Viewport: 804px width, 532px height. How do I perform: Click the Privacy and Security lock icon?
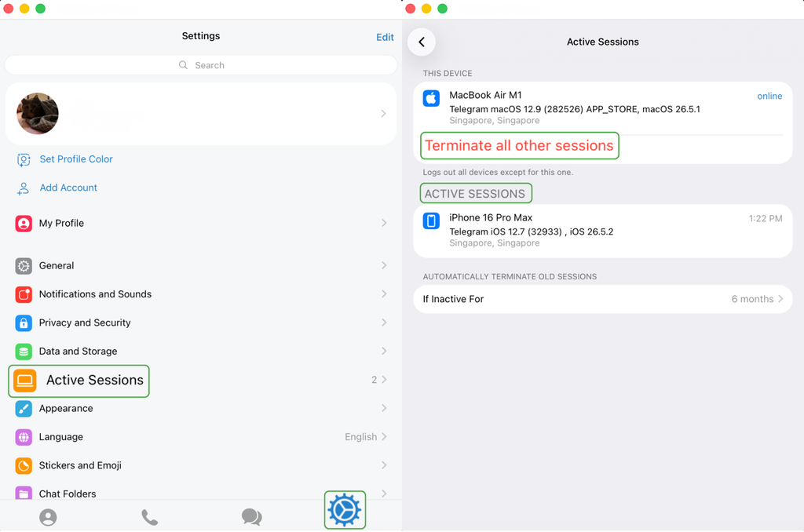pos(24,323)
